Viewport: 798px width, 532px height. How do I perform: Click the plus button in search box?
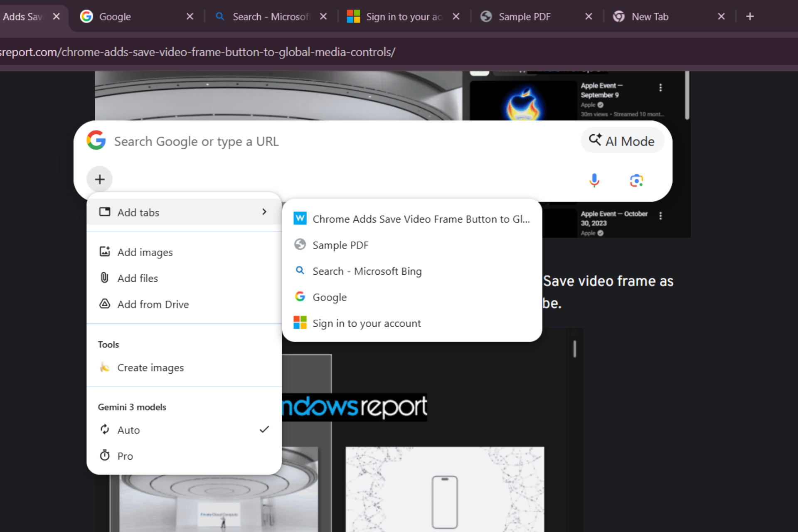click(x=99, y=179)
